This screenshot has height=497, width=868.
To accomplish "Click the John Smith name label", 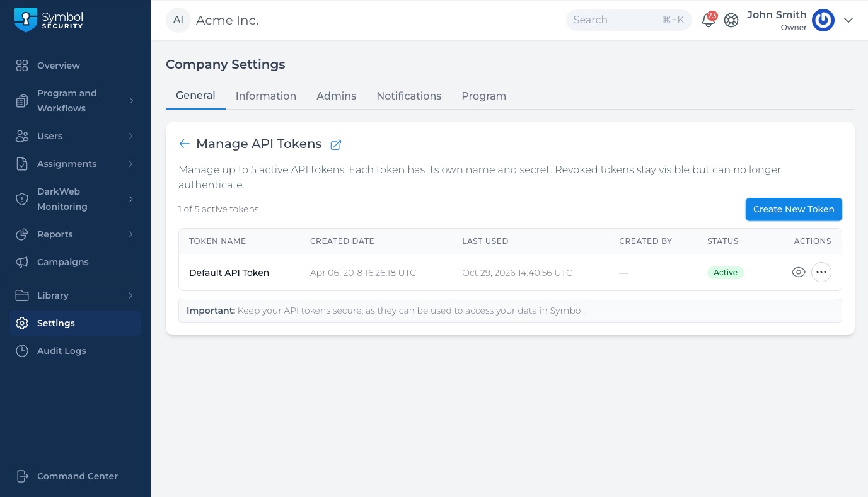I will pos(777,14).
